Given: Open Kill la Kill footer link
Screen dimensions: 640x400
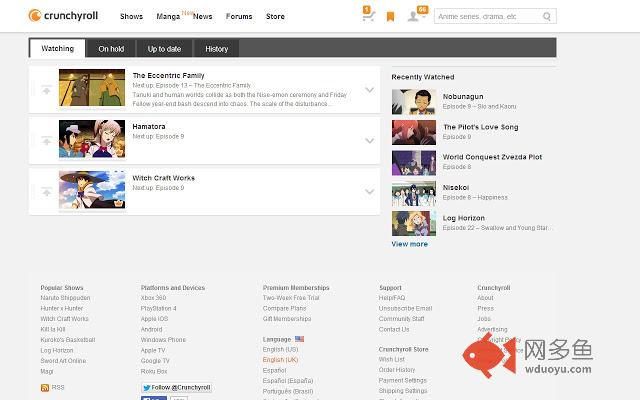Looking at the screenshot, I should click(x=53, y=329).
